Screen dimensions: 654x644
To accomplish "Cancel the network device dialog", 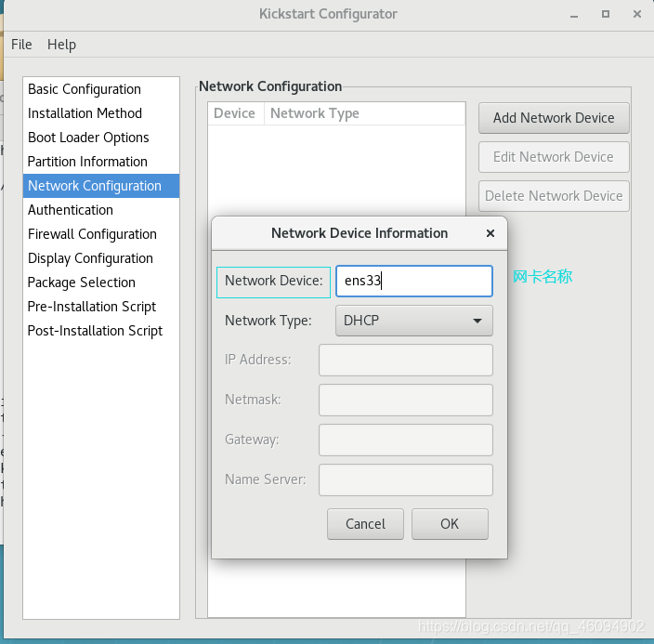I will coord(365,524).
